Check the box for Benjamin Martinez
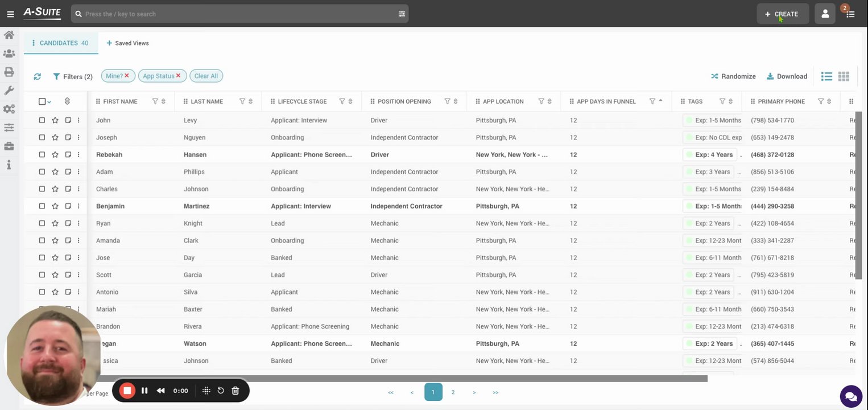Screen dimensions: 868x410 coord(42,206)
